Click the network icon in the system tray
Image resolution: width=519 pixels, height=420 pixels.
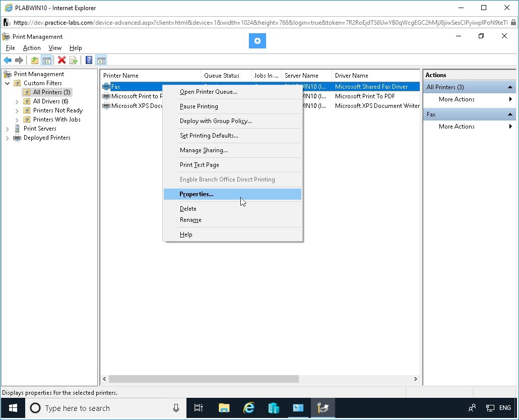(x=490, y=408)
